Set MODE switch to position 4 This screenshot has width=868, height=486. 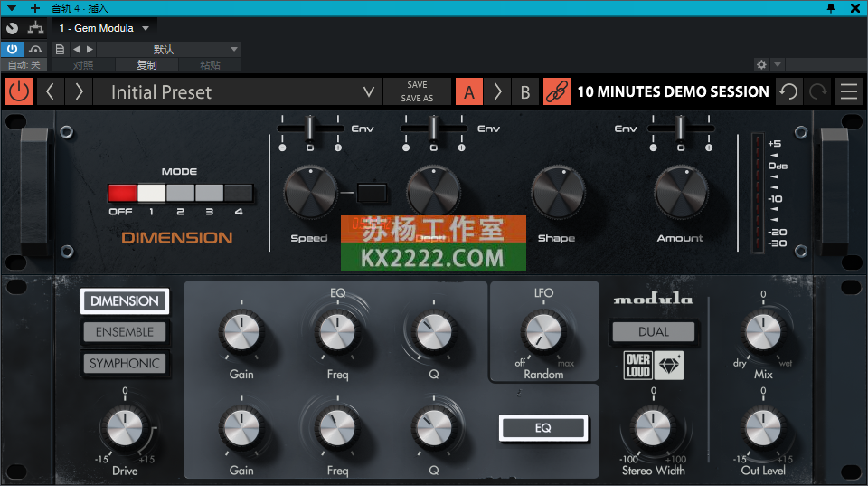[239, 193]
